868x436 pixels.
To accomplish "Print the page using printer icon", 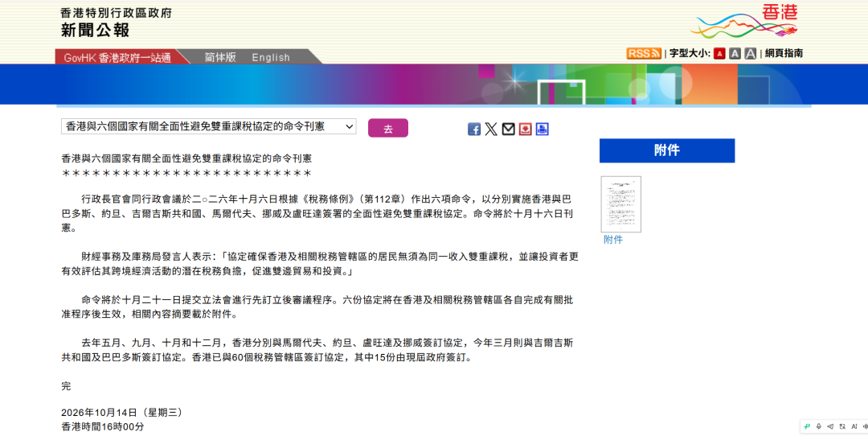I will point(542,129).
